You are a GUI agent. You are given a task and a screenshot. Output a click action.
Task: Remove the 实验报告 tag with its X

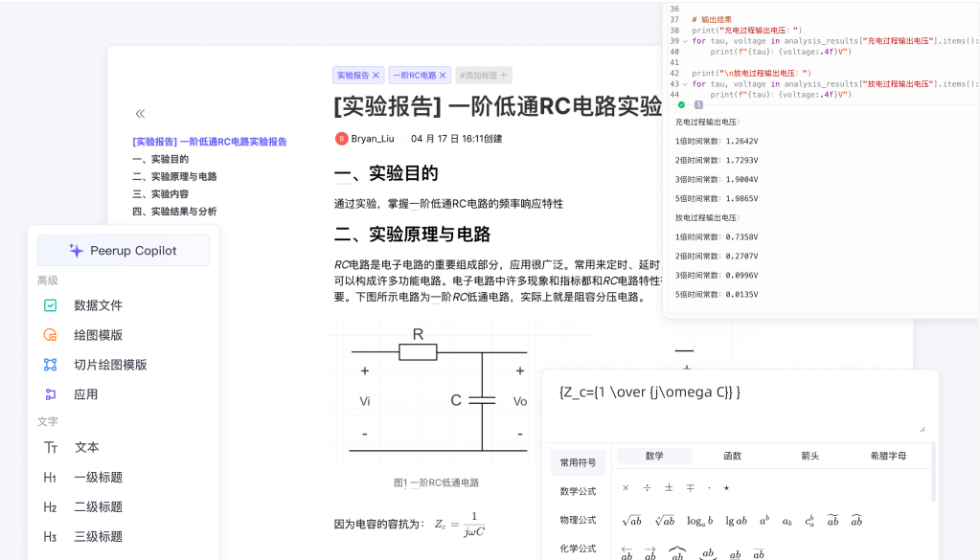(x=376, y=76)
